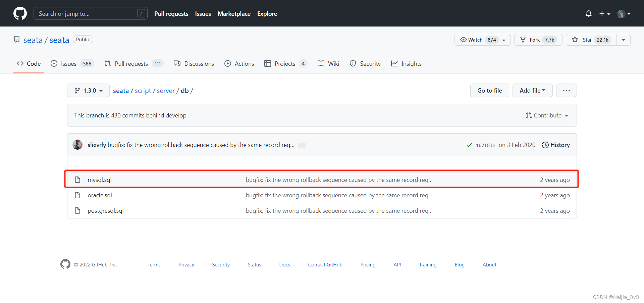Open the GitHub home logo in header
Viewport: 644px width, 303px height.
[x=20, y=13]
